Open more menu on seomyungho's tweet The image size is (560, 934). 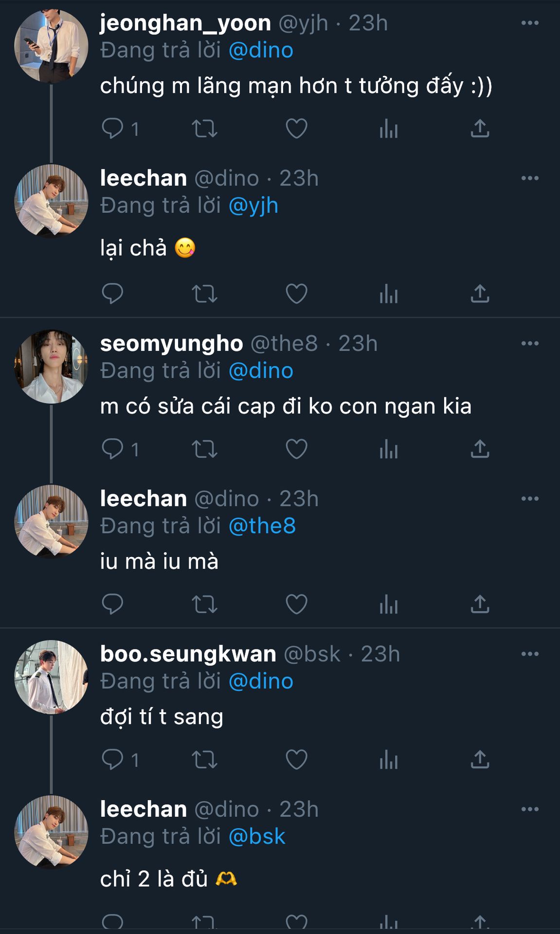click(x=529, y=343)
